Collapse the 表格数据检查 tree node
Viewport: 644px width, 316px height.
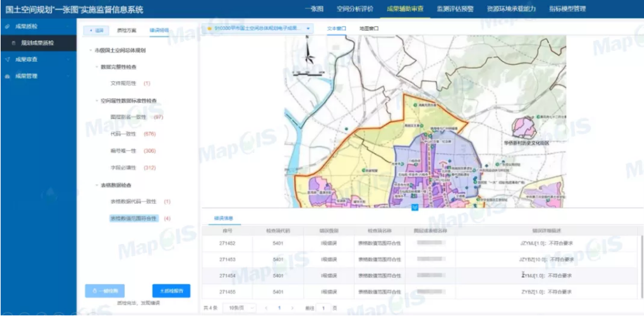tap(97, 185)
